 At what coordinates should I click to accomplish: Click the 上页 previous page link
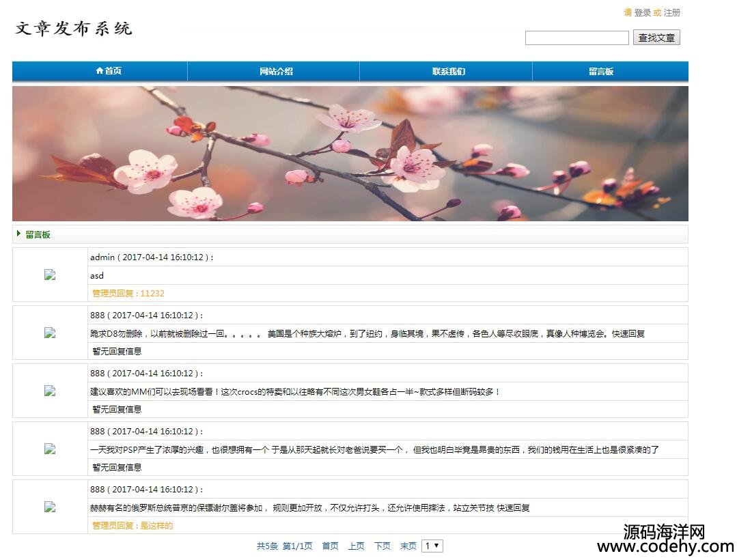[357, 546]
